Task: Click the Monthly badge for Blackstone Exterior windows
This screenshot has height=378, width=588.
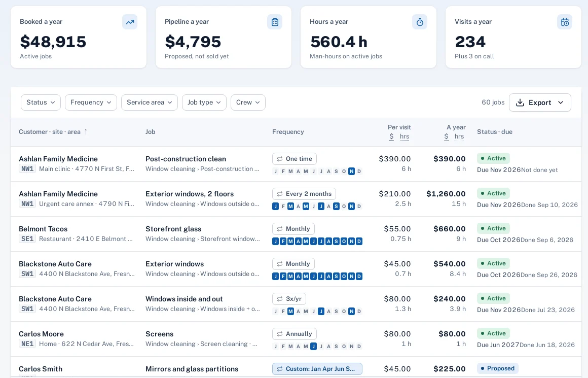Action: 293,264
